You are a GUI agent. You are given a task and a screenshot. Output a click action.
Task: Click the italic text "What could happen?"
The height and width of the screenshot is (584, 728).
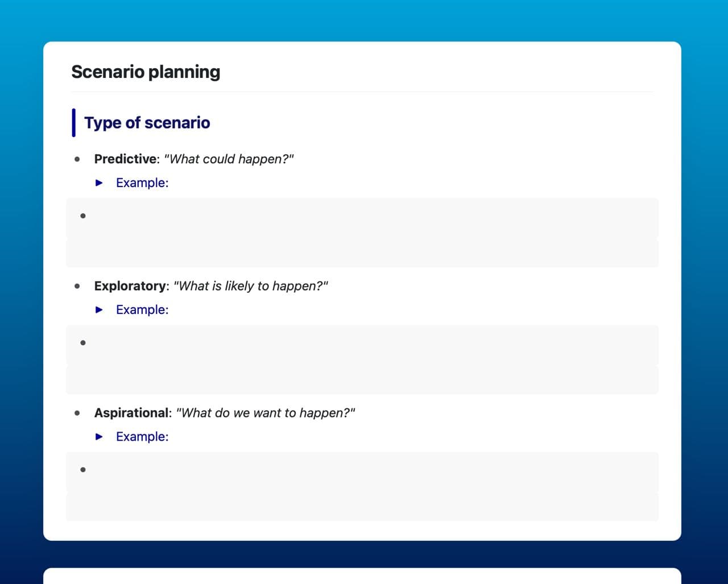tap(229, 159)
